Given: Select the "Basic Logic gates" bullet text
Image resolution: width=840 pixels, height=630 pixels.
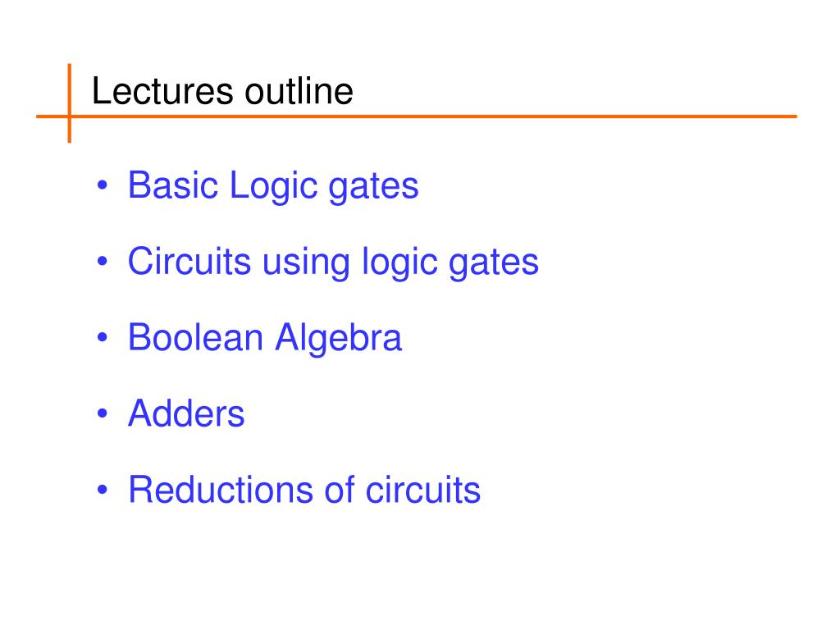Looking at the screenshot, I should tap(273, 186).
